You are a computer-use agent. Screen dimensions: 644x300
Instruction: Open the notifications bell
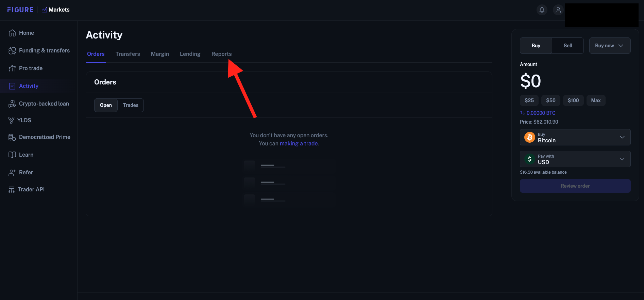click(x=542, y=10)
